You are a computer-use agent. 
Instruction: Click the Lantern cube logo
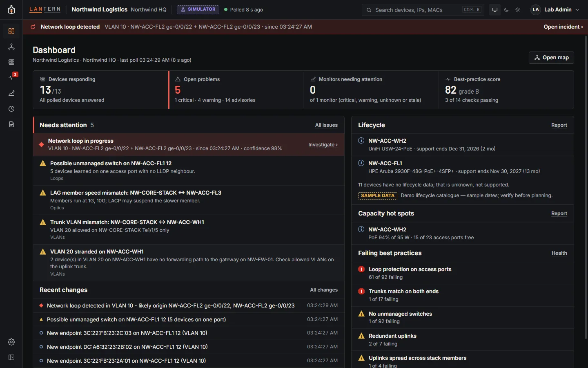pyautogui.click(x=11, y=10)
